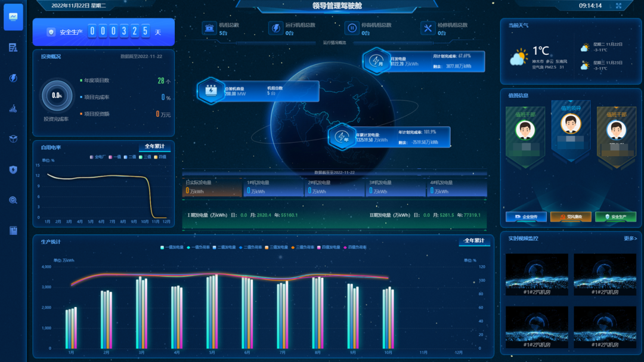Select the 2#机发电量 cell
Screen dimensions: 644x362
335,187
